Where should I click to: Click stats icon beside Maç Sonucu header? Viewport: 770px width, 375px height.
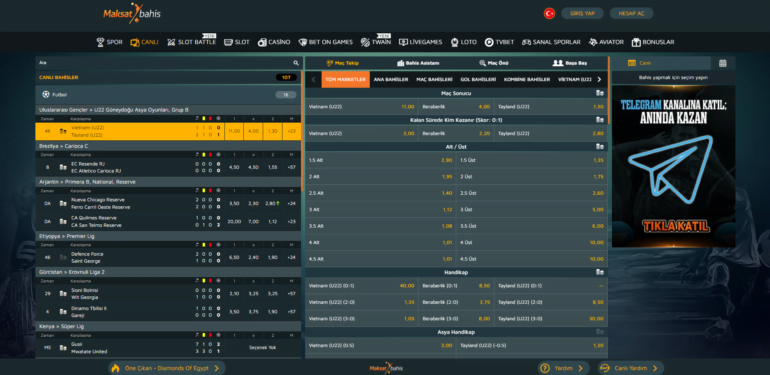[x=599, y=93]
